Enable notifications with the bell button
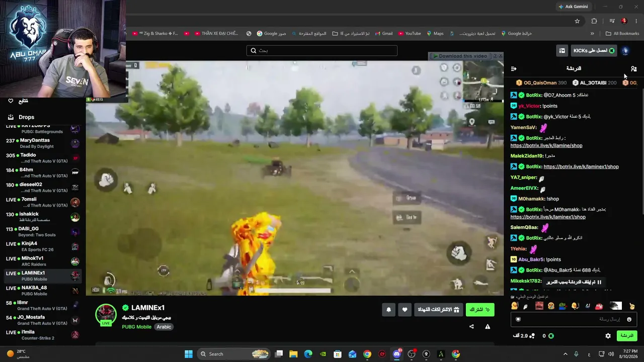 coord(388,310)
